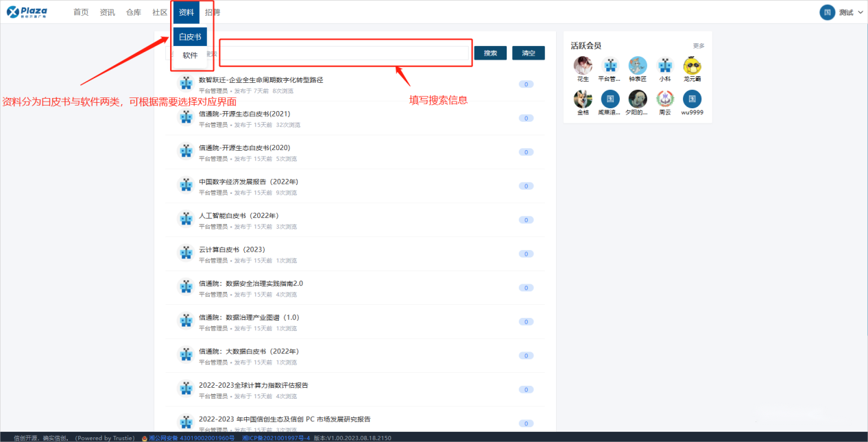The image size is (868, 442).
Task: Click the 清空 button
Action: (528, 53)
